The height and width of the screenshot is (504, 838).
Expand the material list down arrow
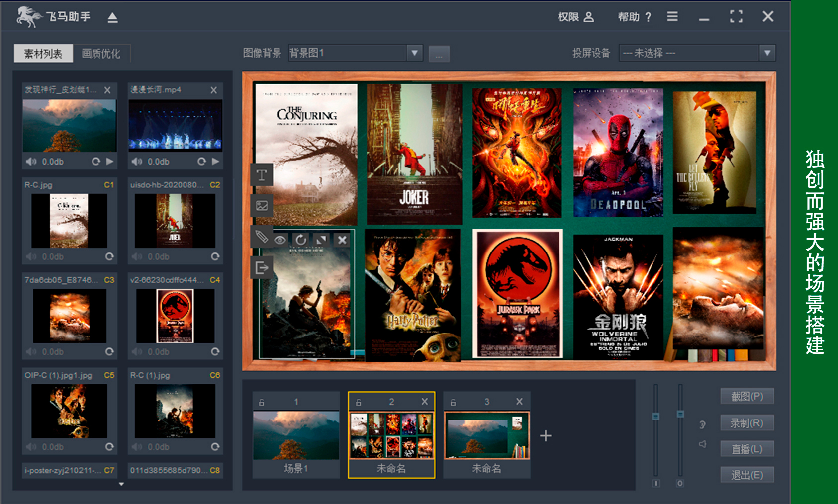click(x=121, y=484)
